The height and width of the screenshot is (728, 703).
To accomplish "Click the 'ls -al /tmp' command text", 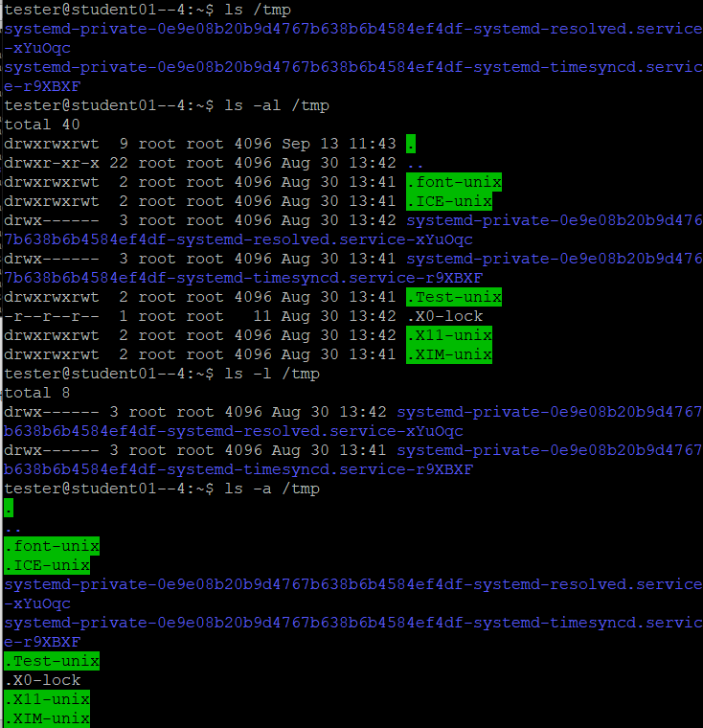I will pos(277,105).
